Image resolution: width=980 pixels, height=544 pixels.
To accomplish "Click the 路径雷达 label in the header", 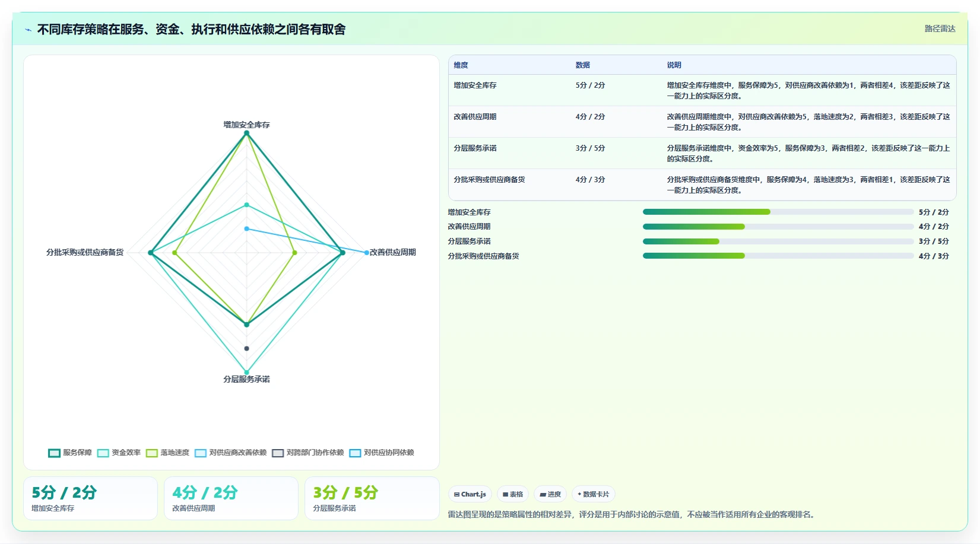I will click(x=940, y=28).
